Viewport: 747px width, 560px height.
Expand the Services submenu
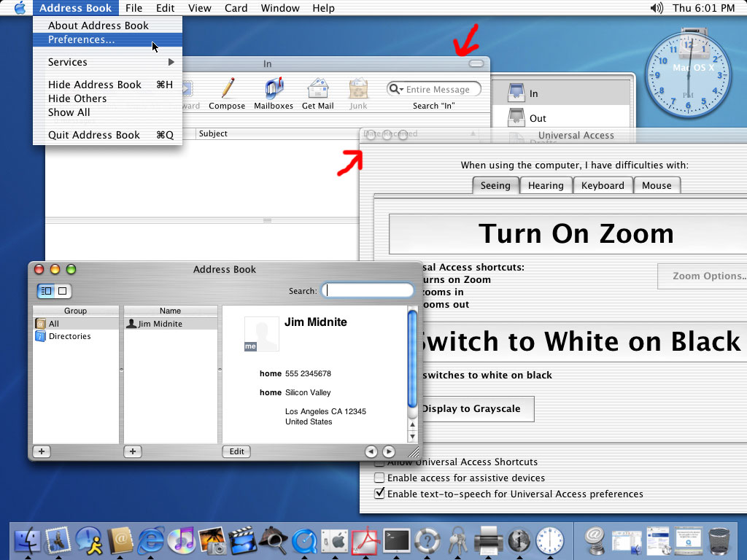(x=108, y=62)
